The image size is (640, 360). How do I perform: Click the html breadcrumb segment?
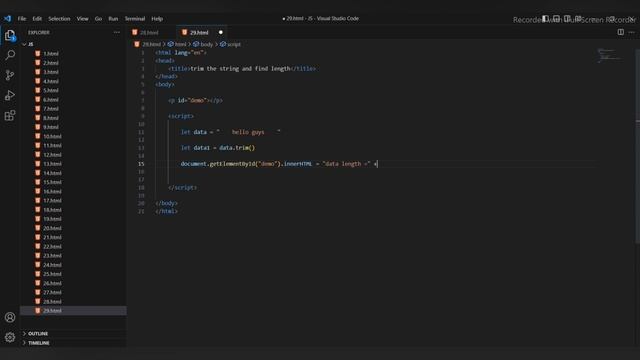tap(178, 44)
